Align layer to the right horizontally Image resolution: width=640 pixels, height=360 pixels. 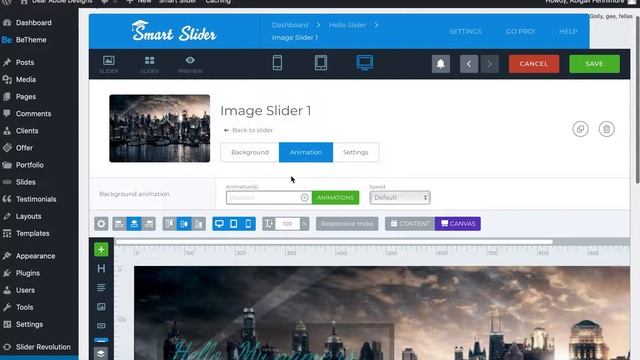[x=149, y=224]
